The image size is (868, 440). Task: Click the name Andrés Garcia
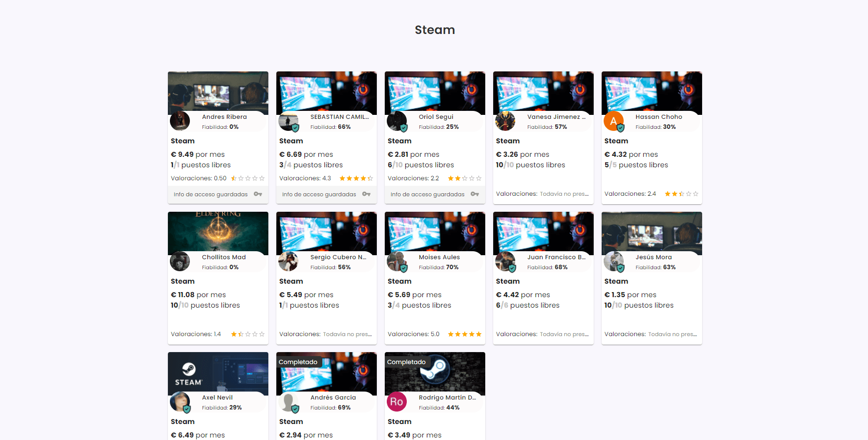click(x=333, y=398)
